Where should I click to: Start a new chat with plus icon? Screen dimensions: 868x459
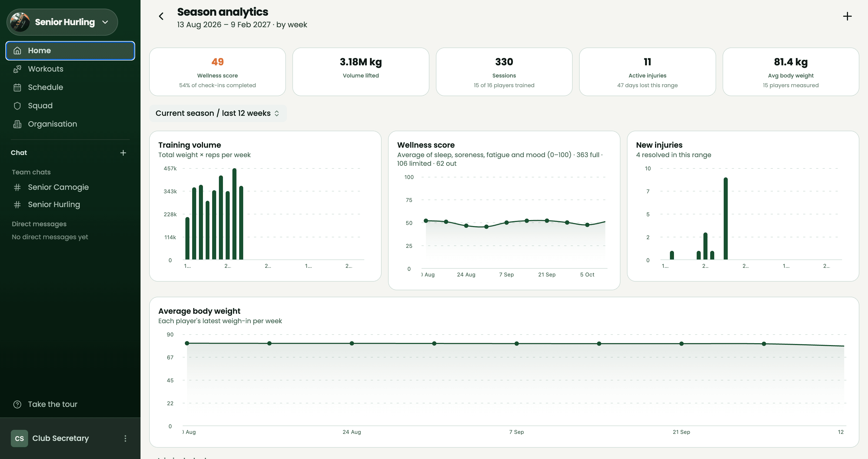123,153
